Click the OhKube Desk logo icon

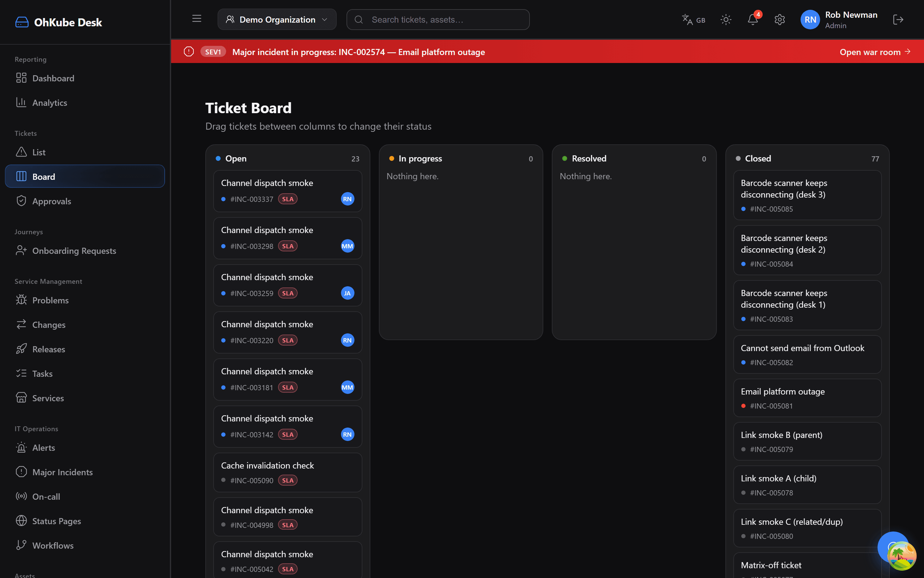22,22
